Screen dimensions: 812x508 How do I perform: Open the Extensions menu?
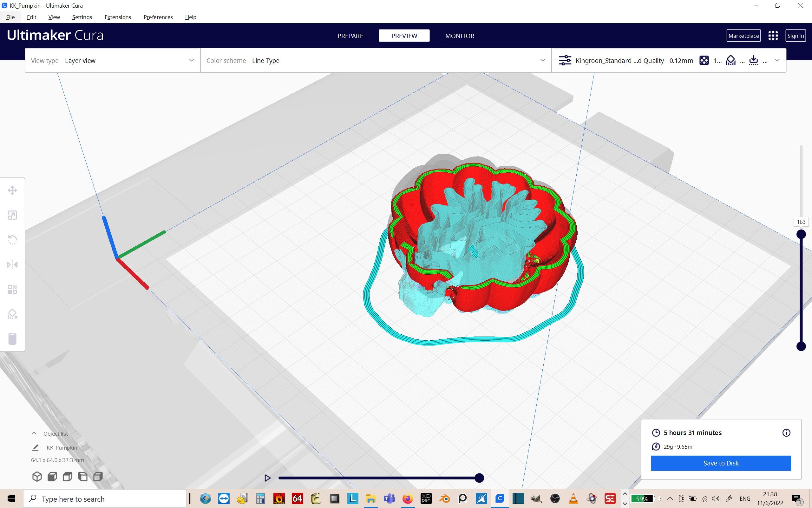tap(118, 17)
